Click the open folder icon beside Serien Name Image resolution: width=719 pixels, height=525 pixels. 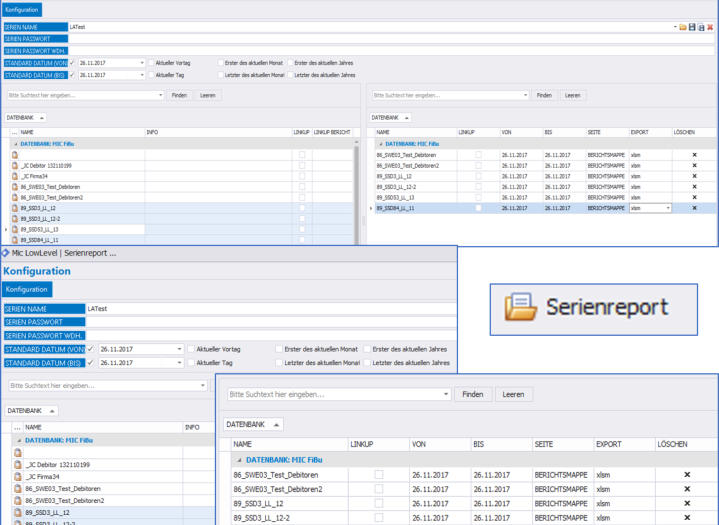point(682,27)
